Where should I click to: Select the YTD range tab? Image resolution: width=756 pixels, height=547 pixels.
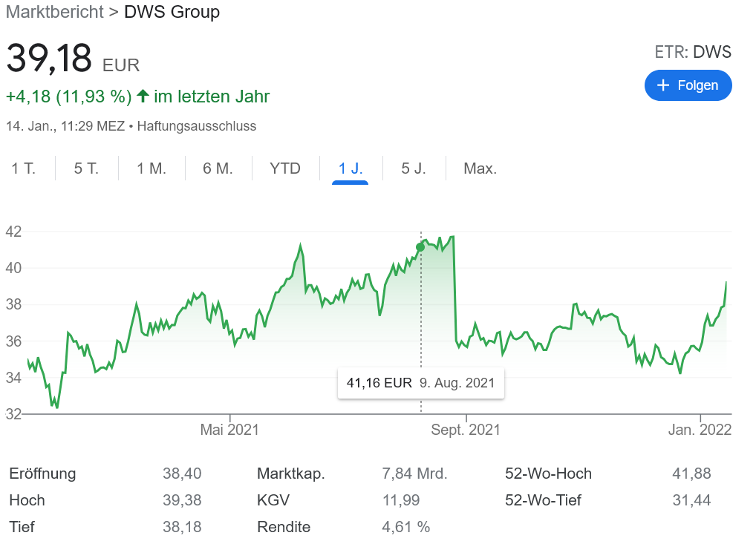pos(285,168)
